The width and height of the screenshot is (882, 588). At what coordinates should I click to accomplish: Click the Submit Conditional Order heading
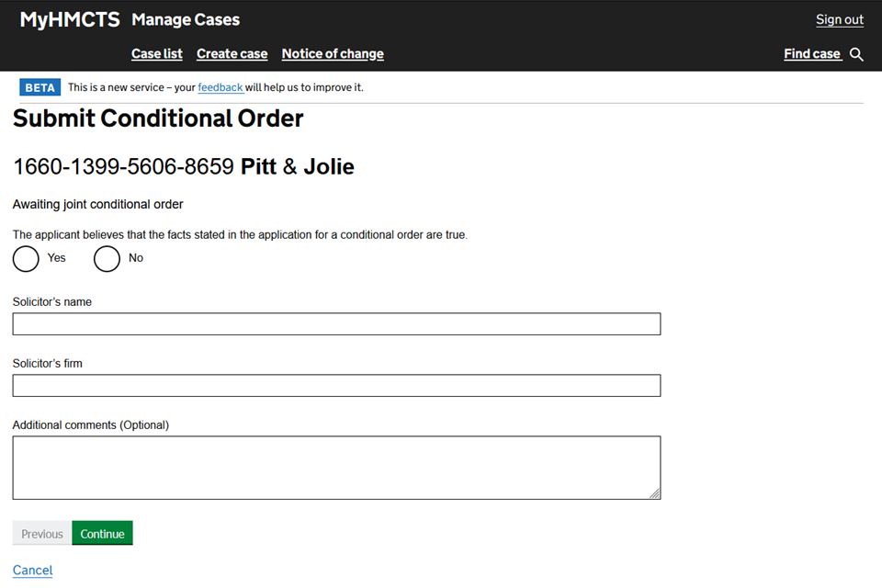coord(158,119)
